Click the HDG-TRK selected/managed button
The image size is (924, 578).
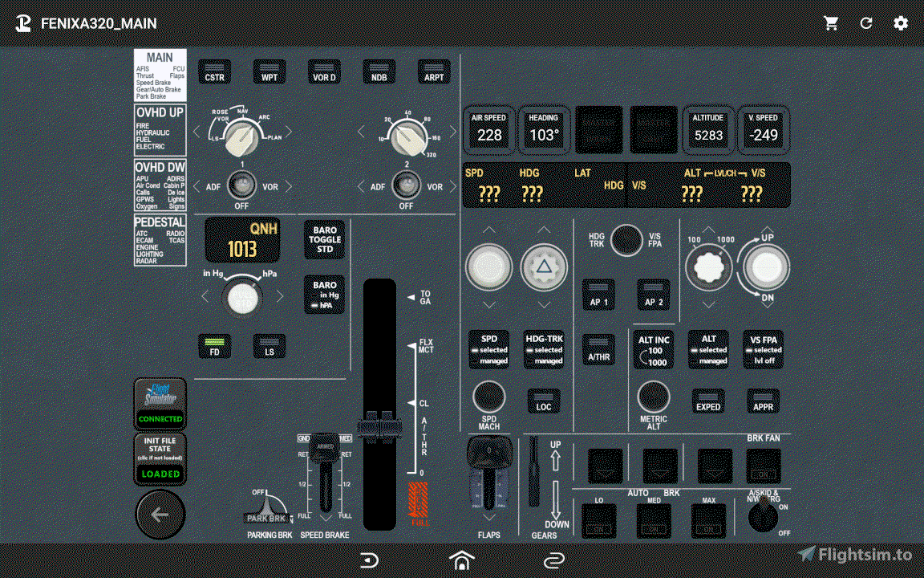(544, 350)
